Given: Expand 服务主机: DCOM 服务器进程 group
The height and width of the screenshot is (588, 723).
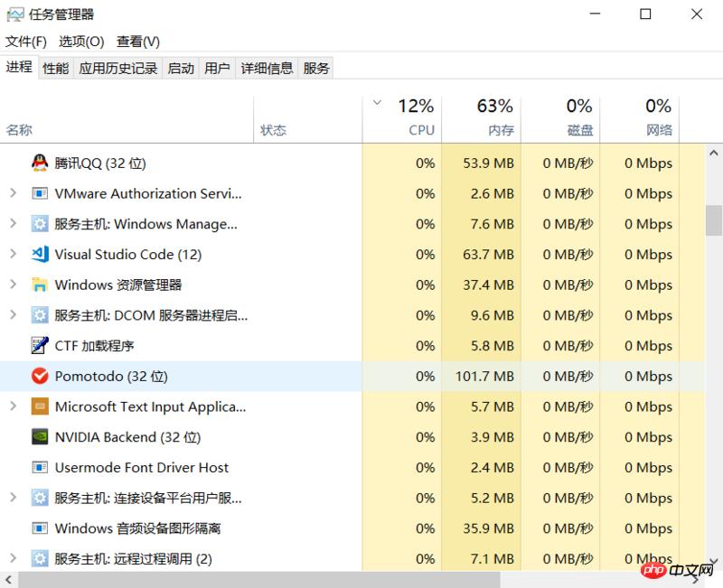Looking at the screenshot, I should point(13,315).
